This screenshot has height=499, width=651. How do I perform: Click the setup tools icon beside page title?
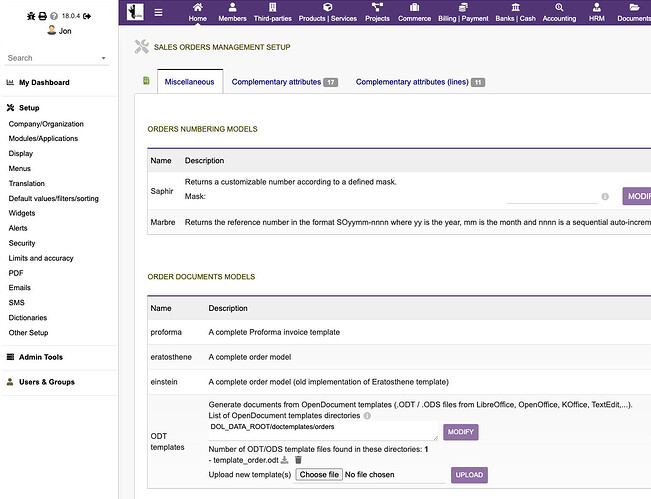point(142,46)
